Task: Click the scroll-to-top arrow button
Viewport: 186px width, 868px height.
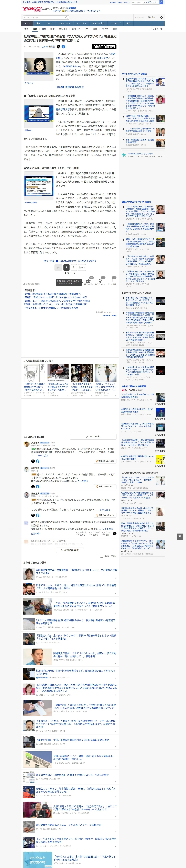Action: [x=180, y=536]
